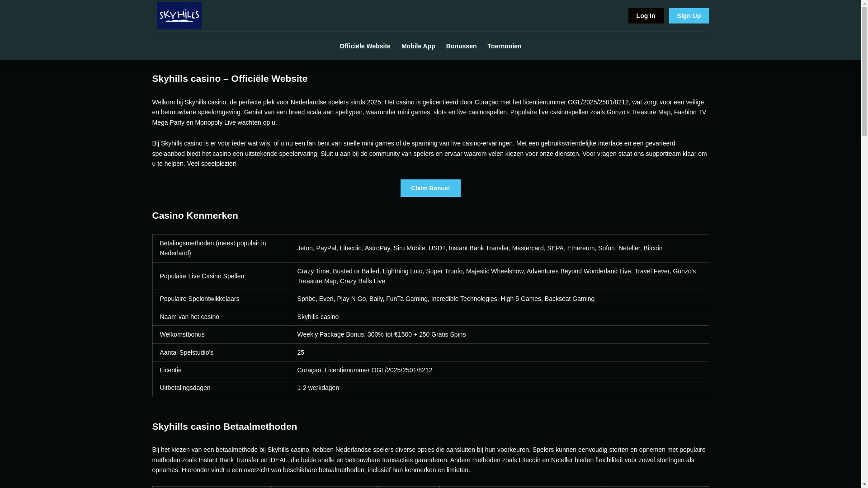
Task: Click the Welkomstbonus row label
Action: coord(221,334)
